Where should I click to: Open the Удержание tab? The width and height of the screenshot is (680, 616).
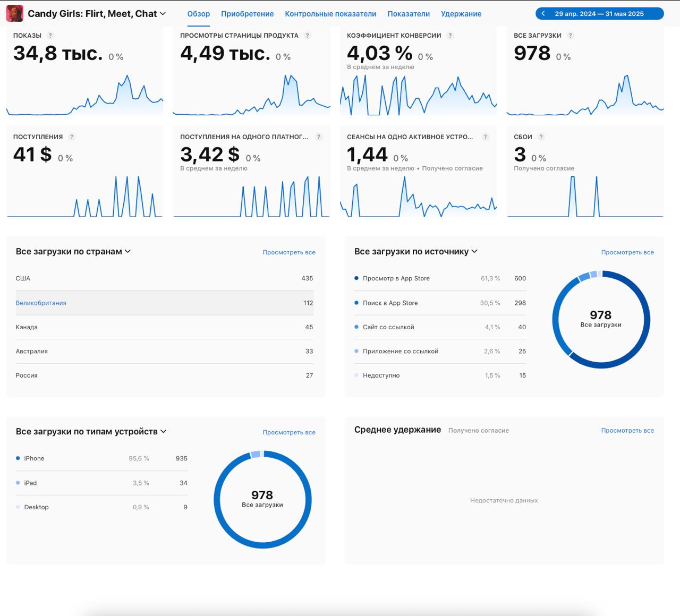pyautogui.click(x=461, y=14)
